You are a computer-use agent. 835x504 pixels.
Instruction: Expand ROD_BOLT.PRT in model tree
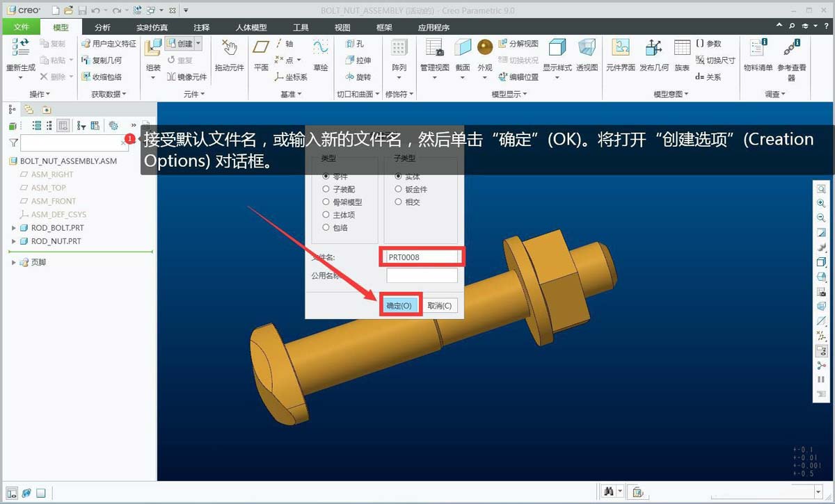[x=13, y=228]
